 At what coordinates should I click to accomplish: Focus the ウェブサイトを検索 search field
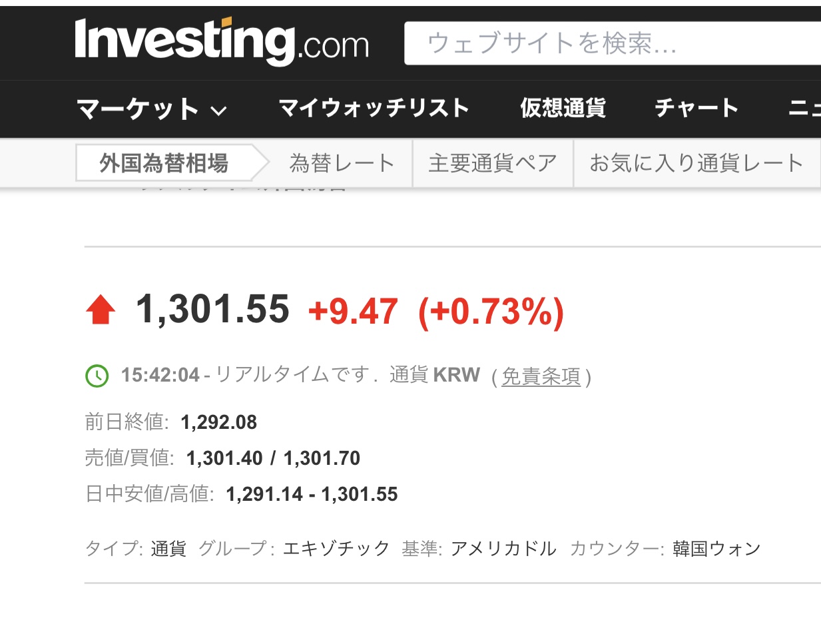[x=613, y=43]
